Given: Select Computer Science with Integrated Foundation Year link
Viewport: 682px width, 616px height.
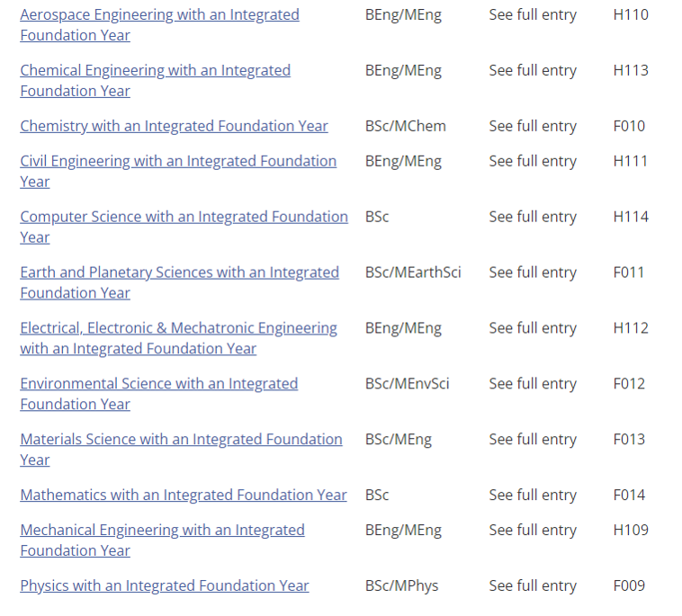Looking at the screenshot, I should tap(184, 227).
